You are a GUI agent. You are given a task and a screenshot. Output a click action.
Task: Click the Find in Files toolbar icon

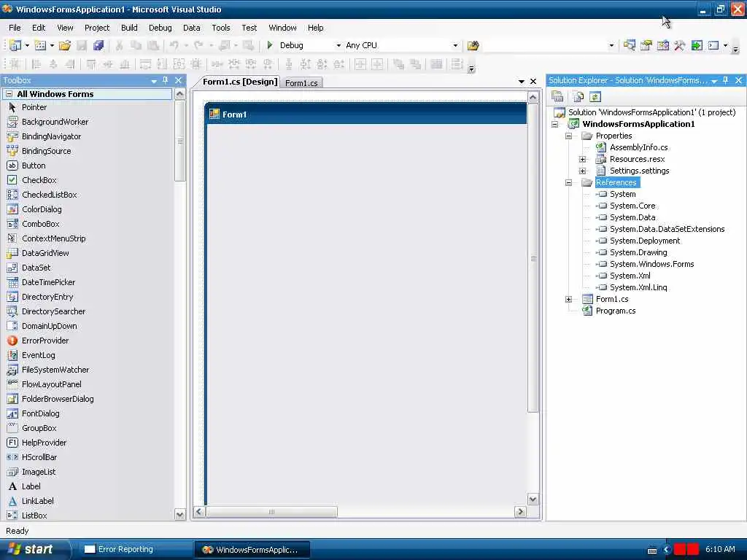(473, 45)
